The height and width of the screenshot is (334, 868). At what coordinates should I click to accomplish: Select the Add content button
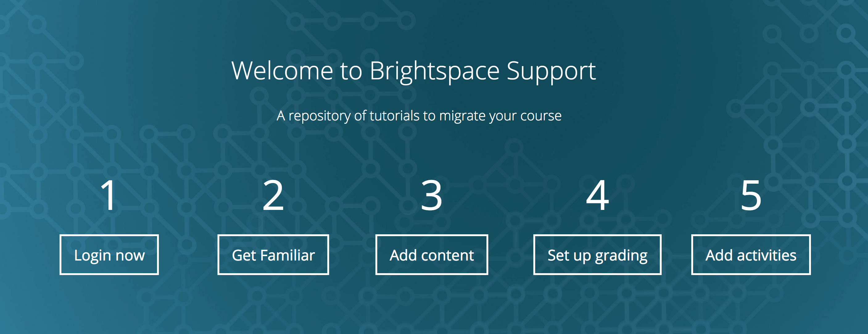tap(431, 255)
